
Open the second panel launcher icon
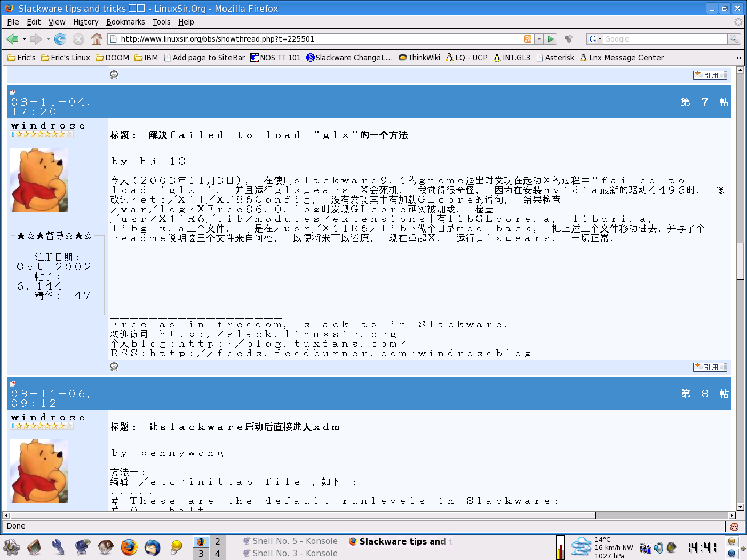(35, 547)
